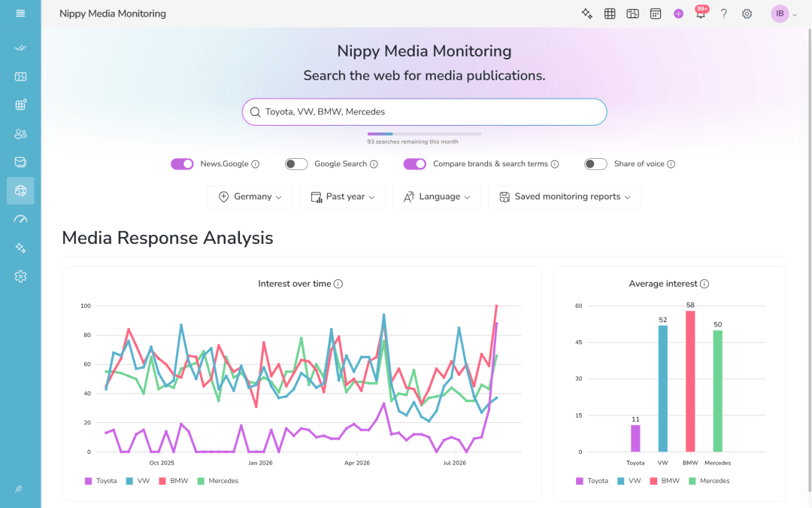Click BMW swatch in bar chart legend
Viewport: 812px width, 508px height.
653,481
